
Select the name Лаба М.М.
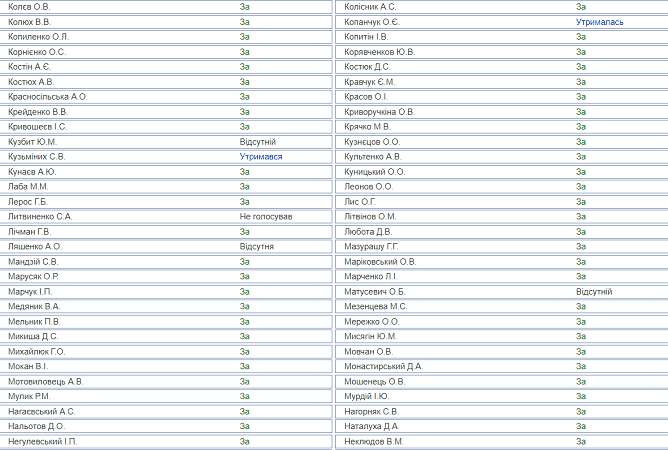(x=28, y=187)
